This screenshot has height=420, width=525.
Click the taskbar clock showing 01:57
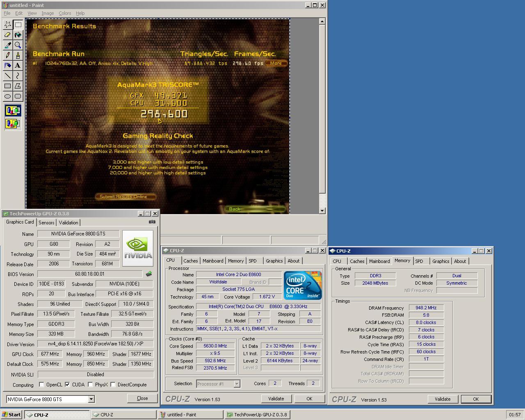pyautogui.click(x=515, y=415)
